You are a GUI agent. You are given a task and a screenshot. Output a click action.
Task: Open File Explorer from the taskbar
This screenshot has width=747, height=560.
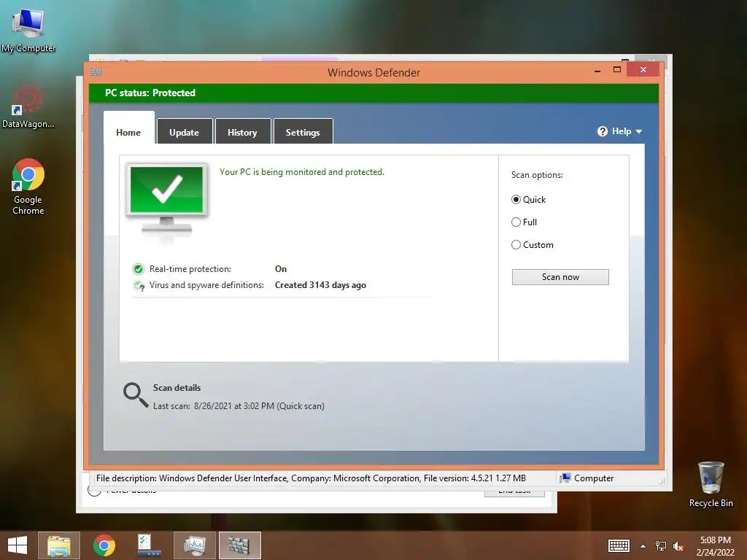pyautogui.click(x=59, y=545)
